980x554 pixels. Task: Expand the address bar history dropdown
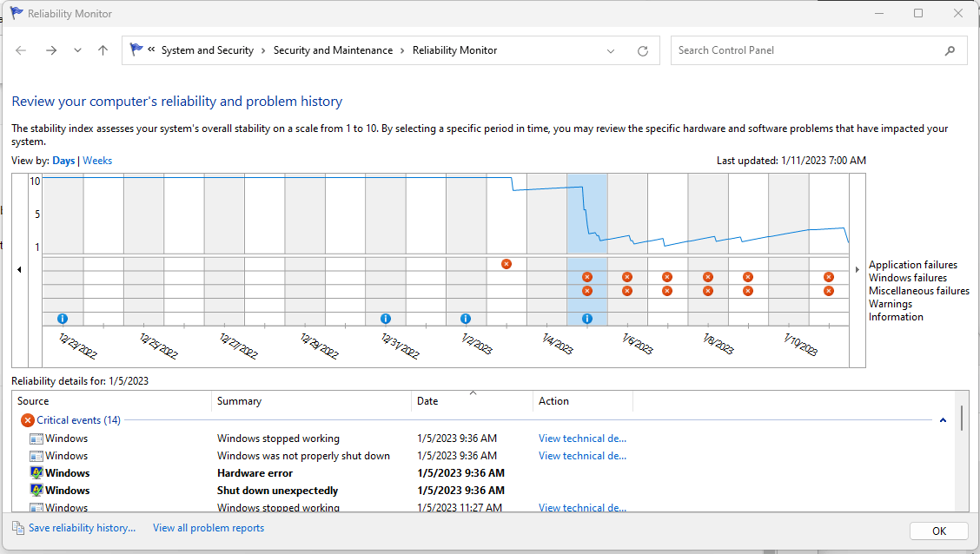(x=611, y=50)
